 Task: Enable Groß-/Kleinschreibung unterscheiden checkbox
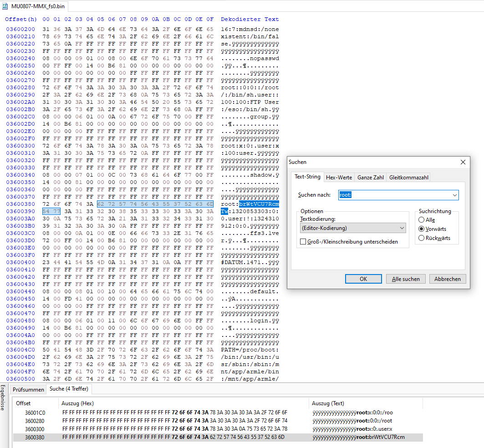click(303, 242)
